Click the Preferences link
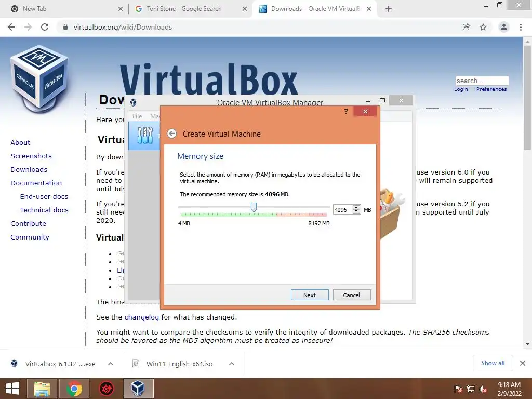Viewport: 532px width, 399px height. coord(491,89)
